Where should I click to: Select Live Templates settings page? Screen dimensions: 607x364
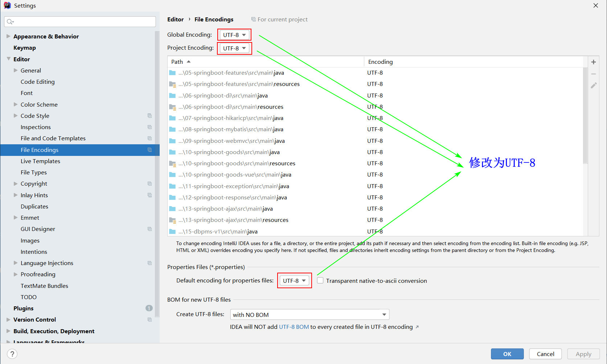(x=40, y=161)
